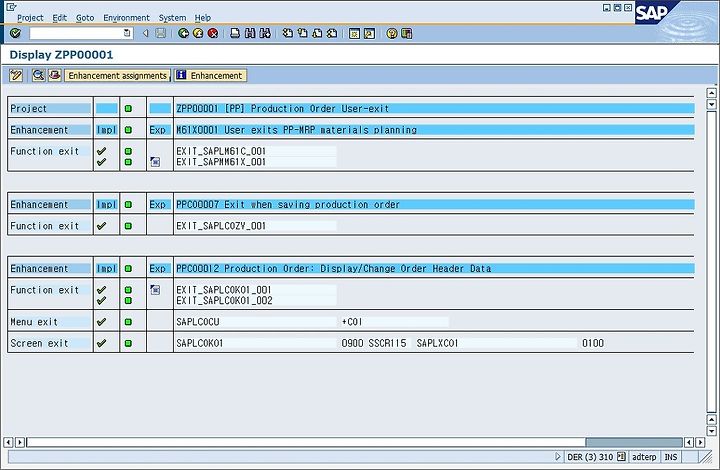Go to Last Page icon
This screenshot has height=470, width=720.
point(332,33)
